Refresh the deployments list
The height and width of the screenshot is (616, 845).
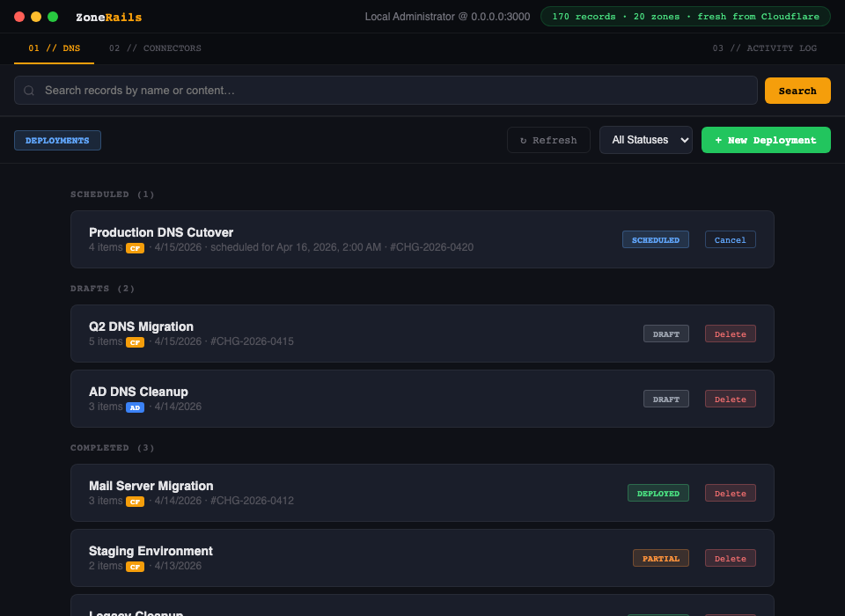pos(548,140)
